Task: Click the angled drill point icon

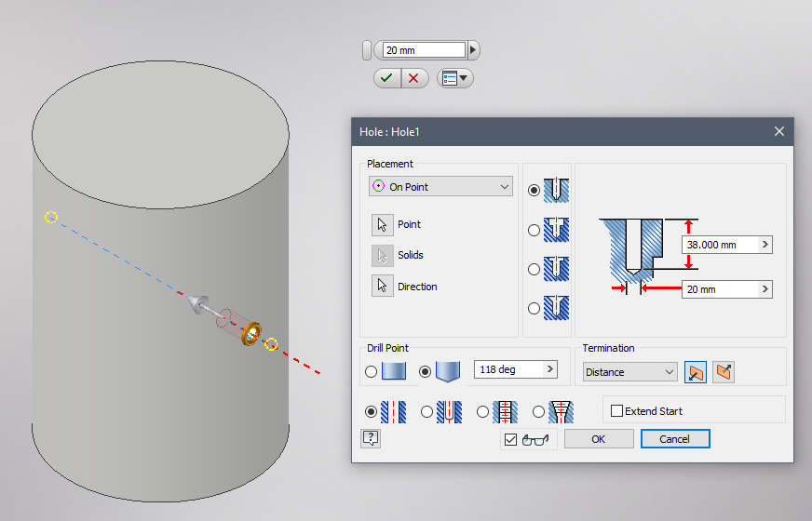Action: tap(448, 371)
